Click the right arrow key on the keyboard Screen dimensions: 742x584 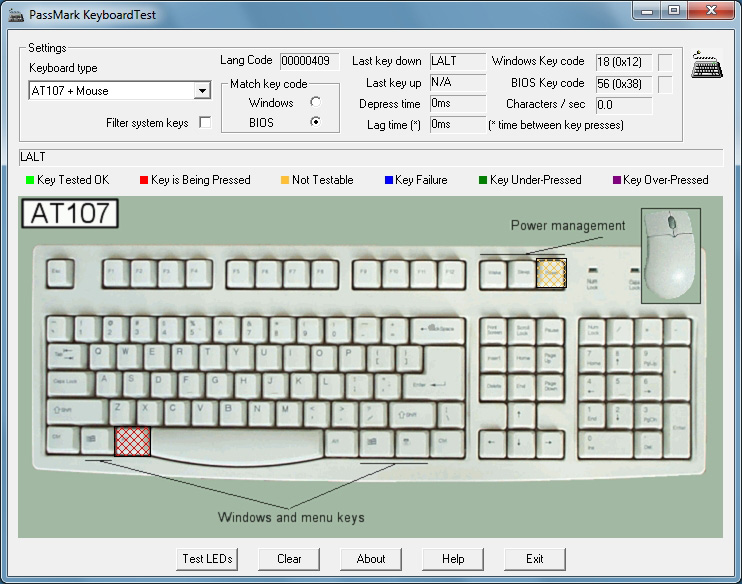[x=549, y=443]
